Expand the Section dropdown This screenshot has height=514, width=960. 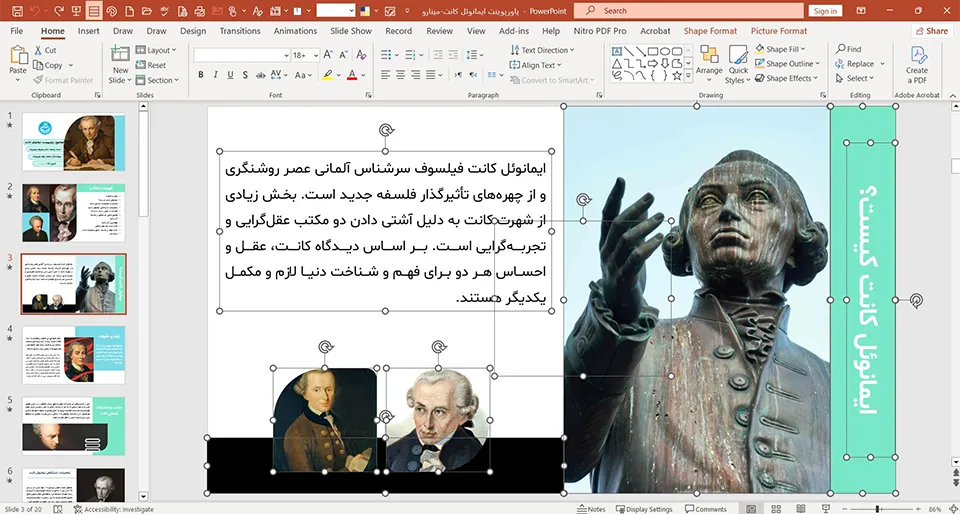tap(157, 80)
